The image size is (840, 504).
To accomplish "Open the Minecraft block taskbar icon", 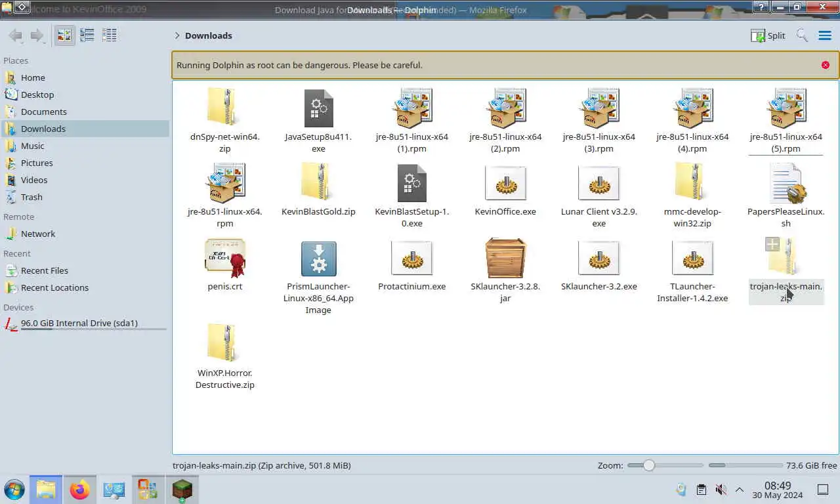I will pos(182,490).
